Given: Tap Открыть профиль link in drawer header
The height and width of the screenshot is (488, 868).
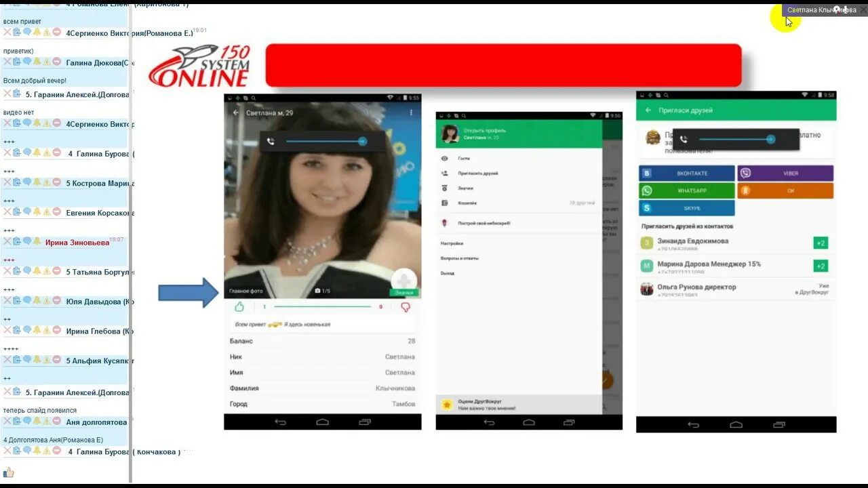Looking at the screenshot, I should [484, 130].
